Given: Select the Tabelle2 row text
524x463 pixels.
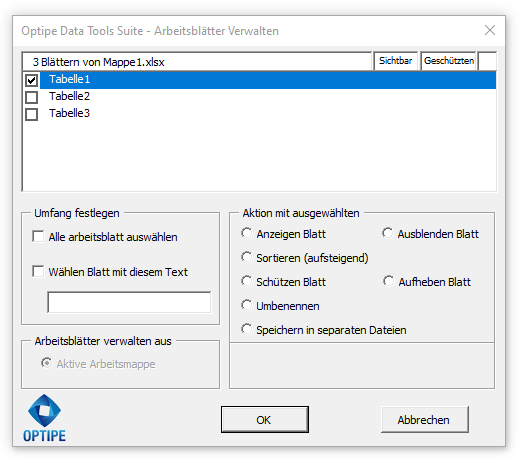Looking at the screenshot, I should tap(70, 97).
